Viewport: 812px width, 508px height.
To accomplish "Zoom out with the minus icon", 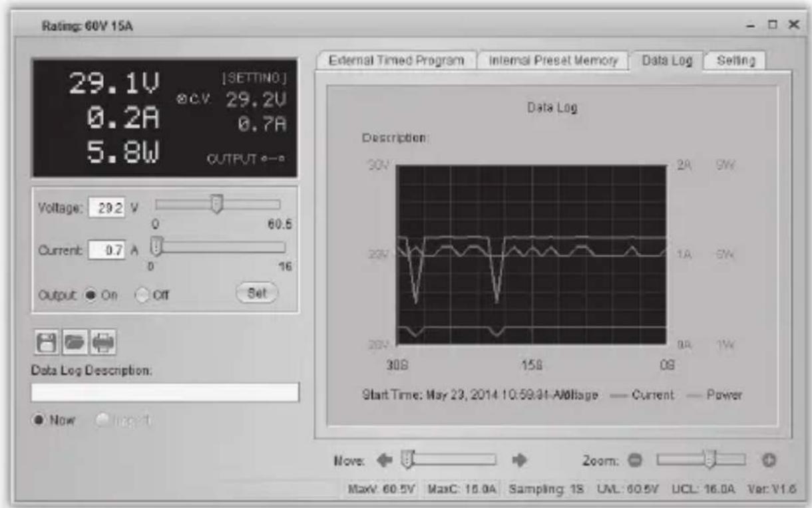I will click(x=634, y=460).
